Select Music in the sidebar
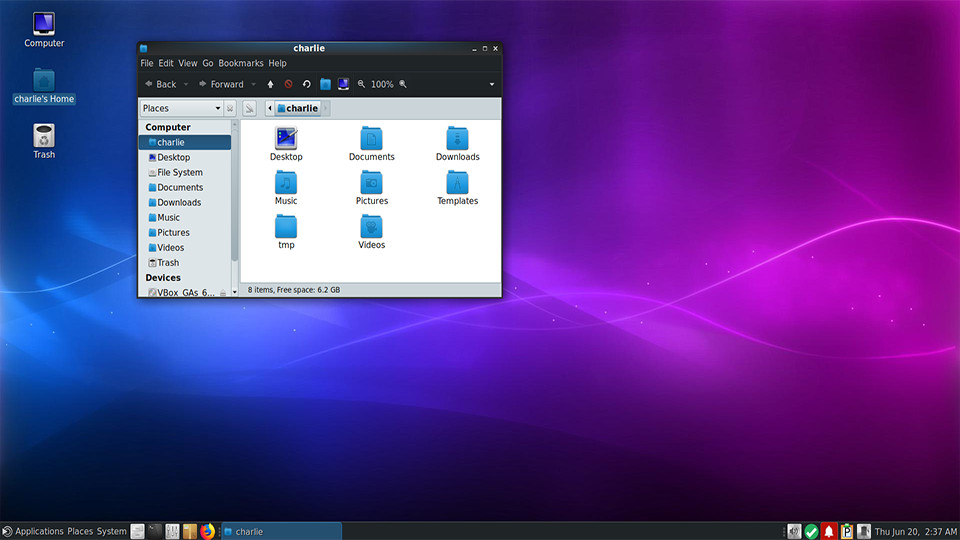 click(x=185, y=217)
